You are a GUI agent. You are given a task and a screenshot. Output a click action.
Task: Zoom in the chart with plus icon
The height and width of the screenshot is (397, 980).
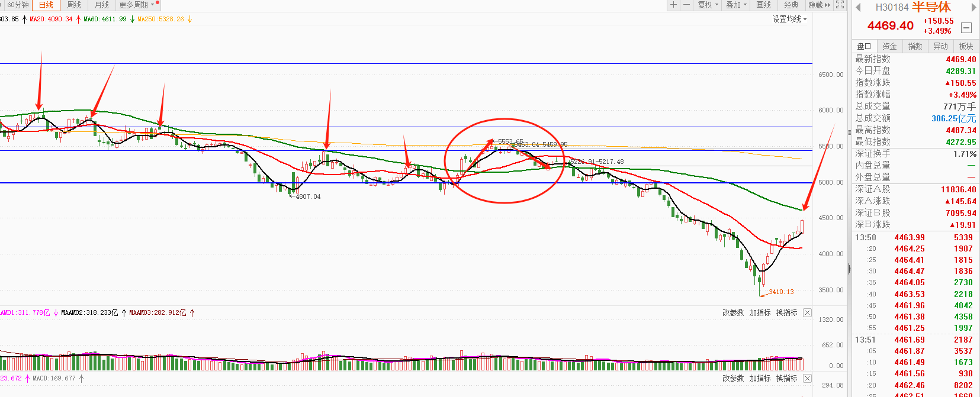coord(673,5)
